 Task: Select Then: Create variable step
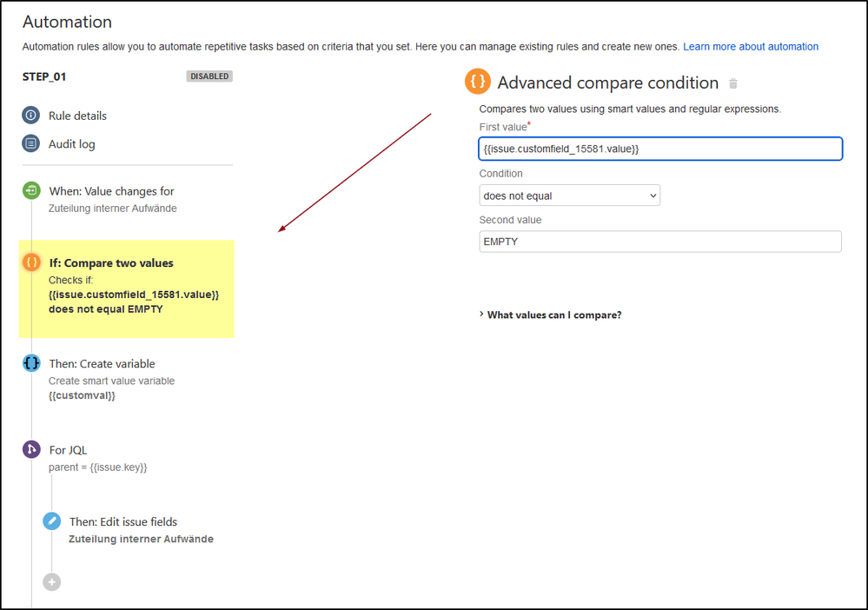tap(102, 364)
